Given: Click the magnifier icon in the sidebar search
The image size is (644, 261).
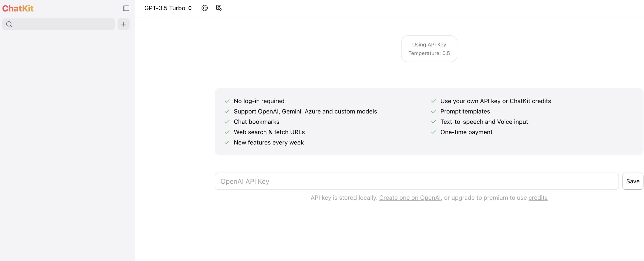Looking at the screenshot, I should click(x=9, y=24).
